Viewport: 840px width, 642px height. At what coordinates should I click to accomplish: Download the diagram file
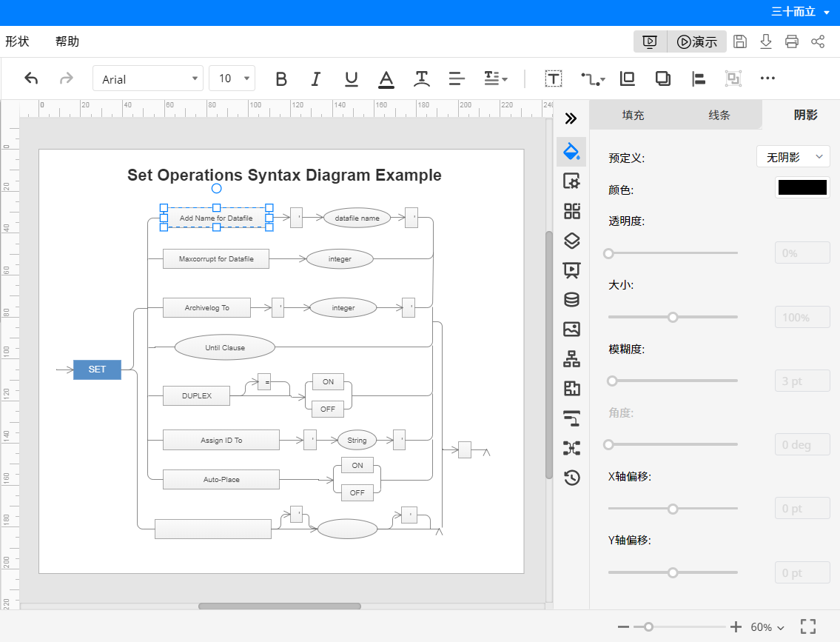coord(766,41)
